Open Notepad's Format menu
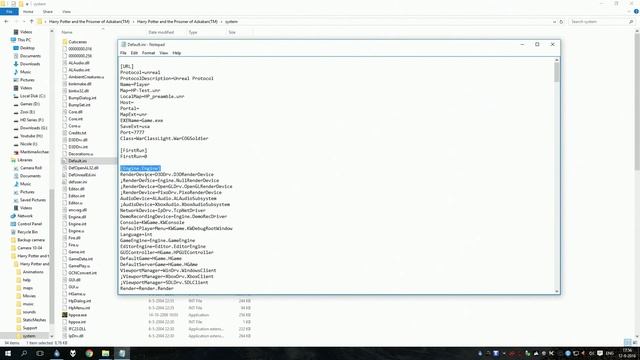640x360 pixels. [149, 53]
